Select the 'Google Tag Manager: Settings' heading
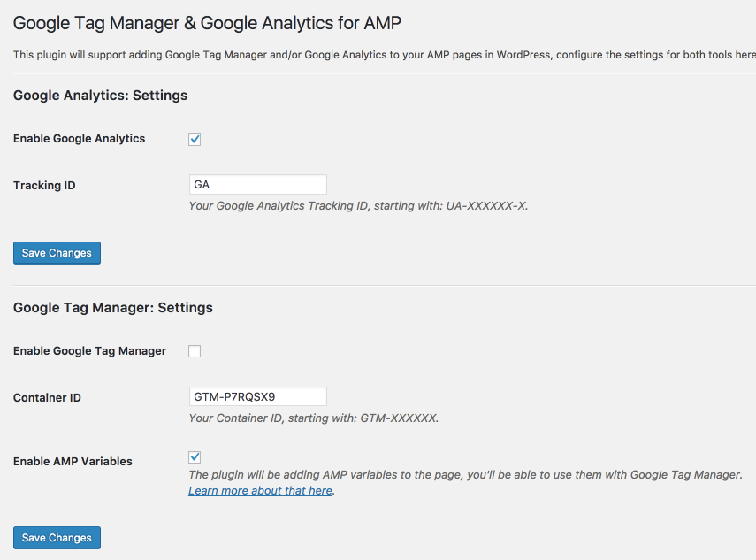 coord(113,308)
